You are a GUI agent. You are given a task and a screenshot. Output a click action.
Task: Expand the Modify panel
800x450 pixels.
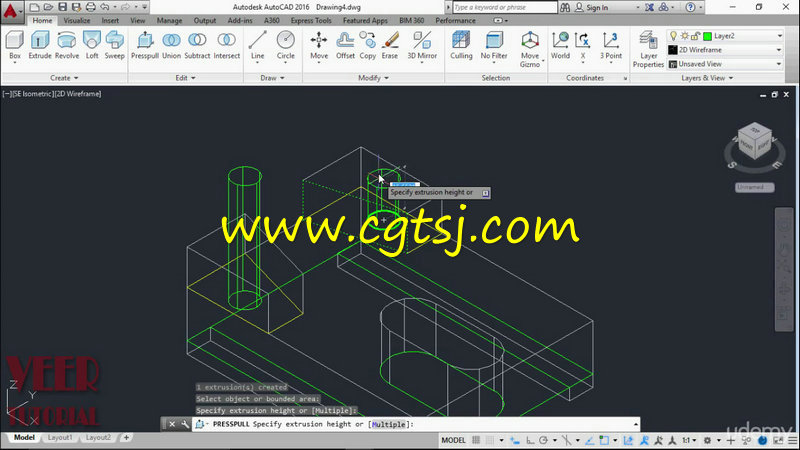(x=373, y=78)
